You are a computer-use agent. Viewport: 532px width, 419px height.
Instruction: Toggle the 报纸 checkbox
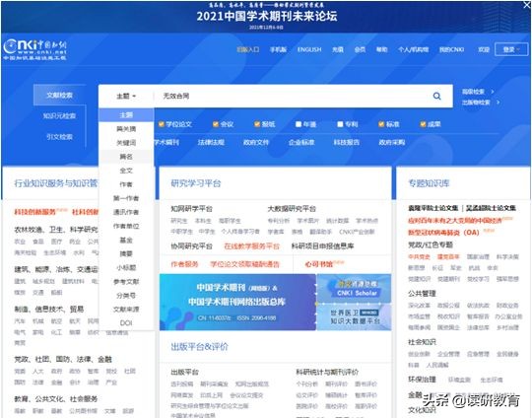point(257,124)
